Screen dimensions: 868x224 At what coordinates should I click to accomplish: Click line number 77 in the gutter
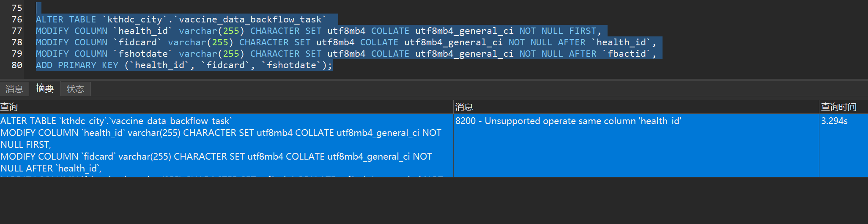coord(17,31)
